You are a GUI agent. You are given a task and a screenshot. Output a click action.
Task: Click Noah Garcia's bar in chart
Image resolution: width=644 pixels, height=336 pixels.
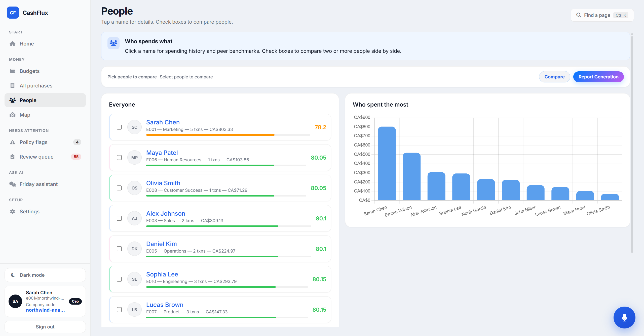pyautogui.click(x=486, y=190)
